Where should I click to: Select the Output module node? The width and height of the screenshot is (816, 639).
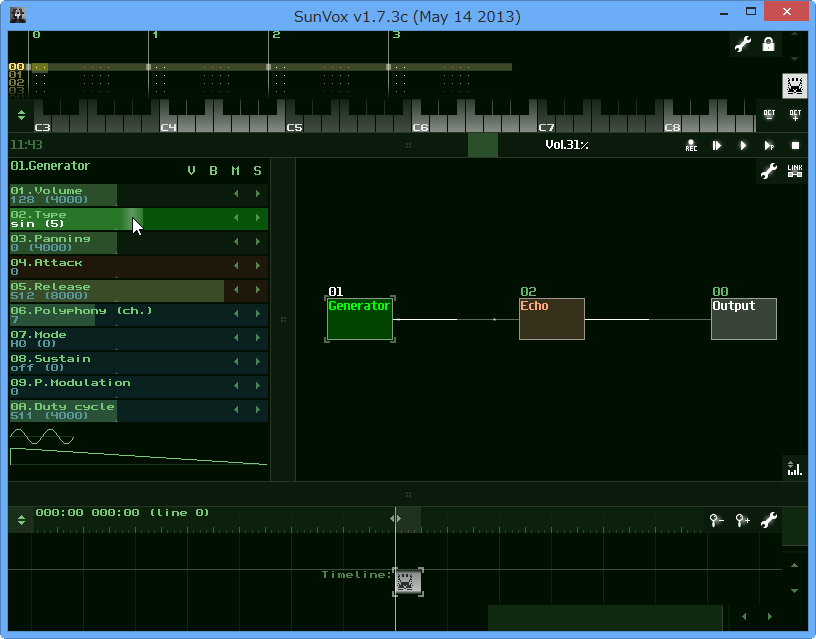pos(743,319)
